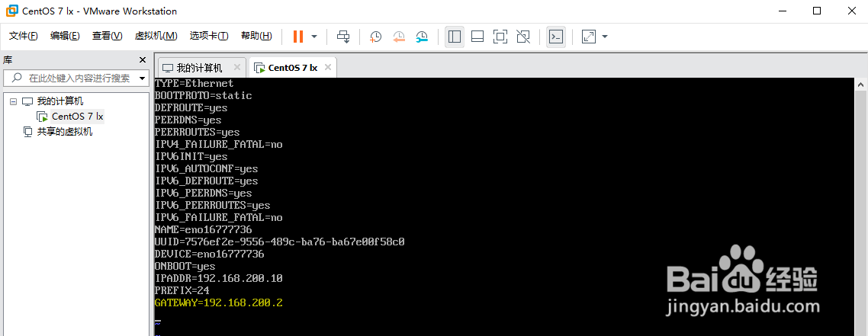The width and height of the screenshot is (868, 336).
Task: Open the 虚拟机(M) menu
Action: pos(156,36)
